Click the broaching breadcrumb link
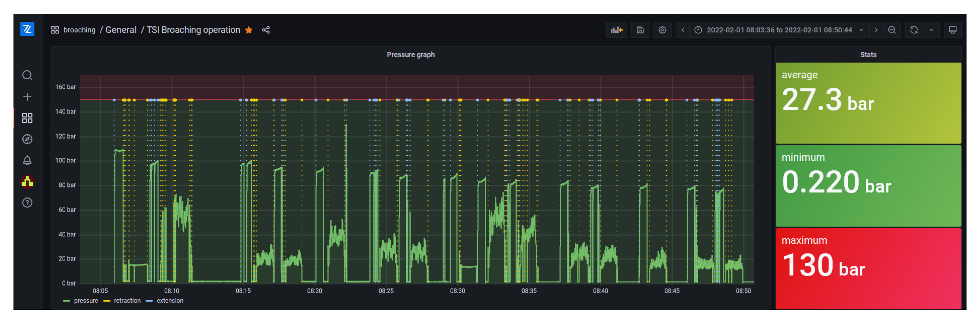The height and width of the screenshot is (326, 980). click(79, 30)
